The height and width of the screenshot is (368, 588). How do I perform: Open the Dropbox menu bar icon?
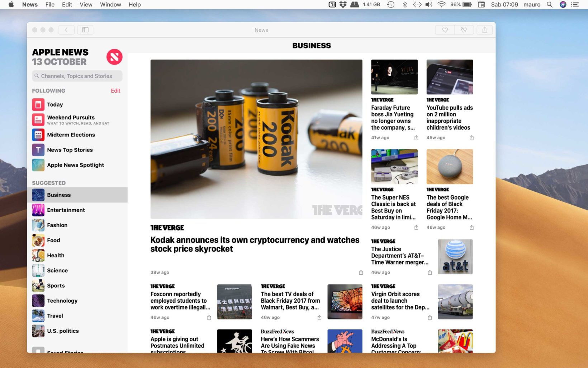pyautogui.click(x=343, y=5)
